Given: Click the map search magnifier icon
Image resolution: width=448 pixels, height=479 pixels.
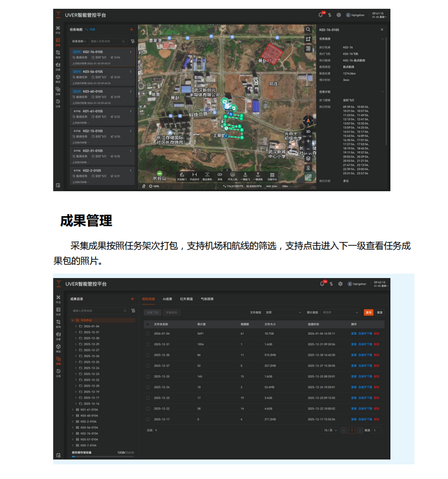Looking at the screenshot, I should coord(308,30).
